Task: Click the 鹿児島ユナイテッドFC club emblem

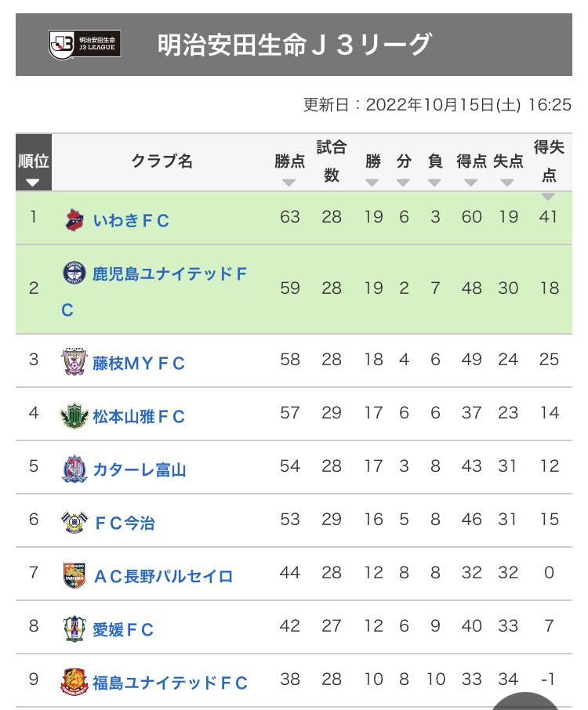Action: (x=74, y=273)
